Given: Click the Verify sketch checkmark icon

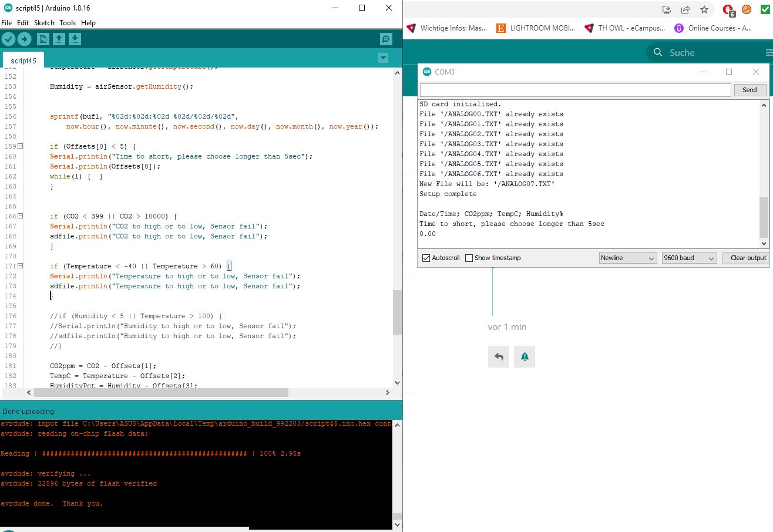Looking at the screenshot, I should click(8, 38).
